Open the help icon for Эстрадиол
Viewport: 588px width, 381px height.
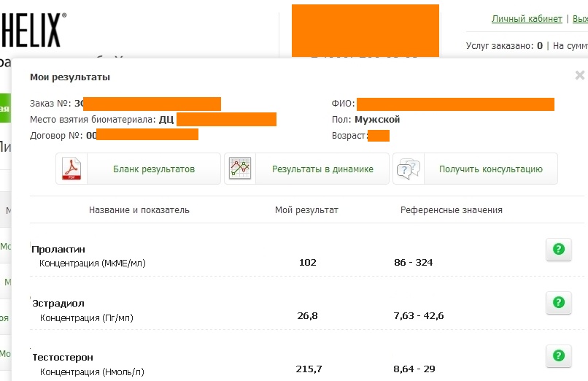click(x=558, y=302)
